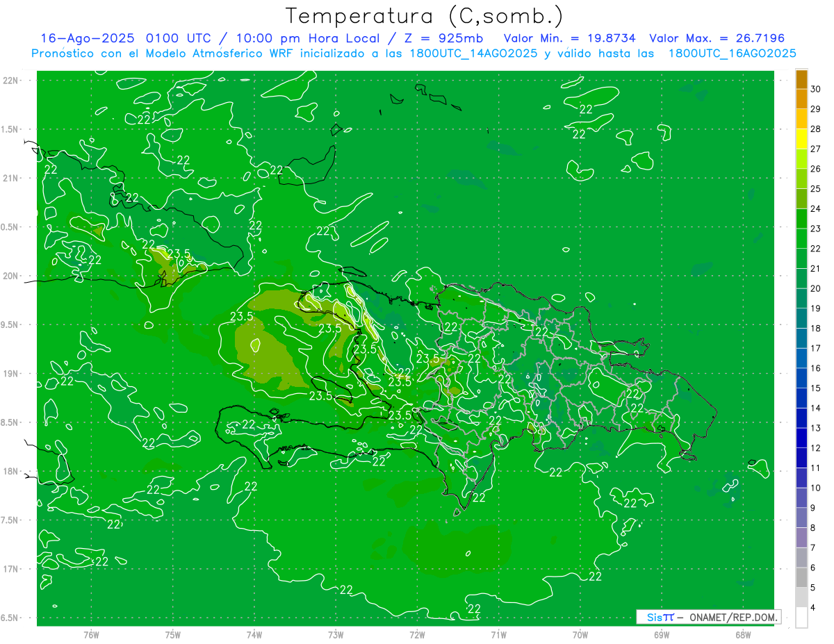Click the '21' color scale label
Image resolution: width=834 pixels, height=644 pixels.
point(815,269)
